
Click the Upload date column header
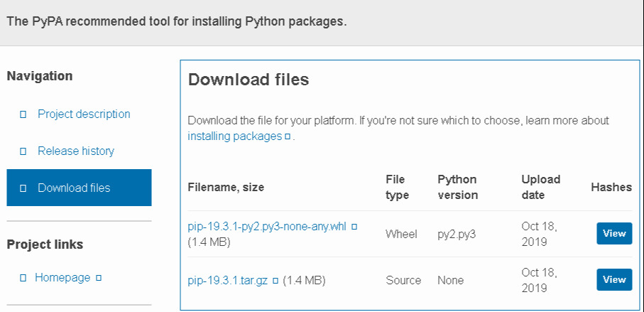click(540, 187)
